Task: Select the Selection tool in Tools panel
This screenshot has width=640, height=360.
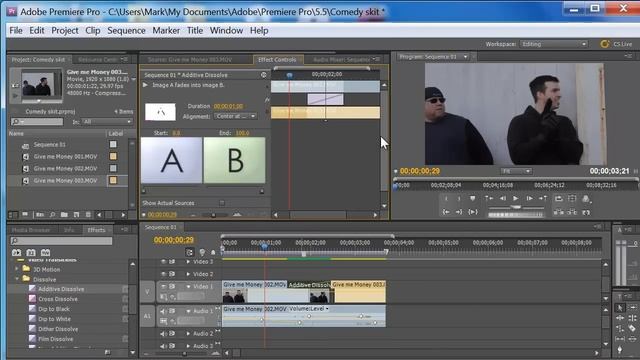Action: pos(620,308)
